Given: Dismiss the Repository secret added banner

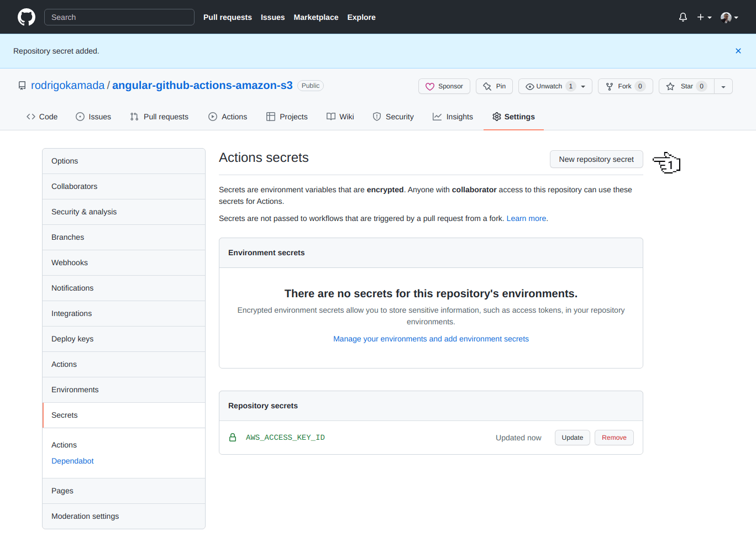Looking at the screenshot, I should point(738,51).
